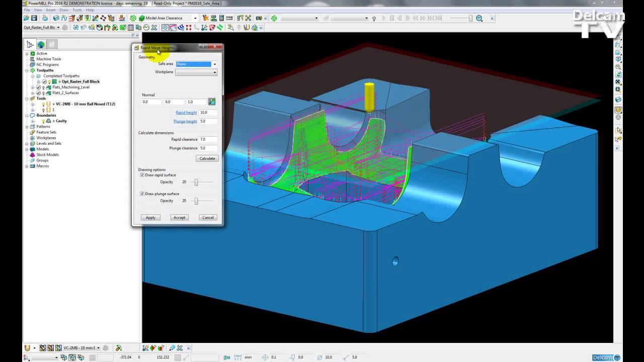Toggle Draw plunge surface checkbox
The width and height of the screenshot is (644, 362).
point(142,194)
